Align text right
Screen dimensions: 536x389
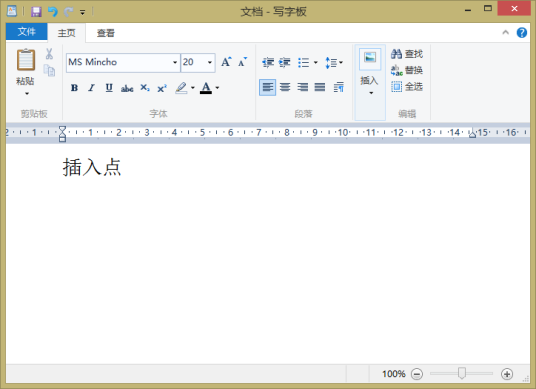tap(303, 87)
